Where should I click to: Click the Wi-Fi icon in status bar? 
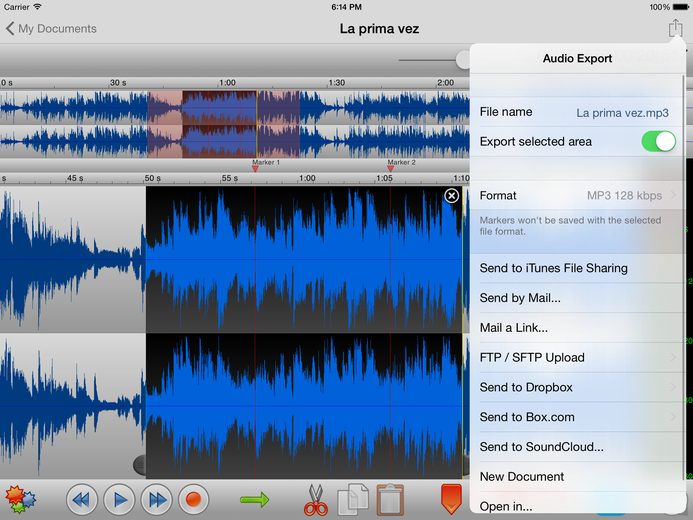[37, 7]
